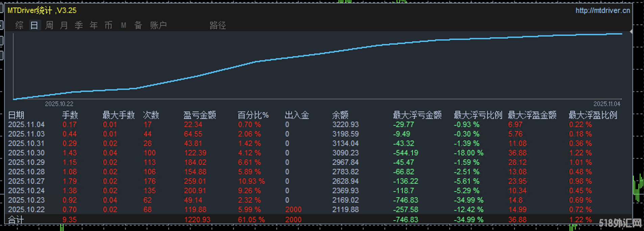Open the http://mtdriver.cn link
Image resolution: width=644 pixels, height=231 pixels.
coord(603,10)
